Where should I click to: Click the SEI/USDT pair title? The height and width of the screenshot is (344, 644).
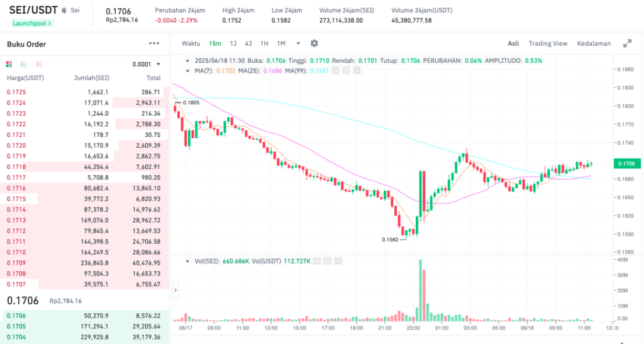coord(33,10)
